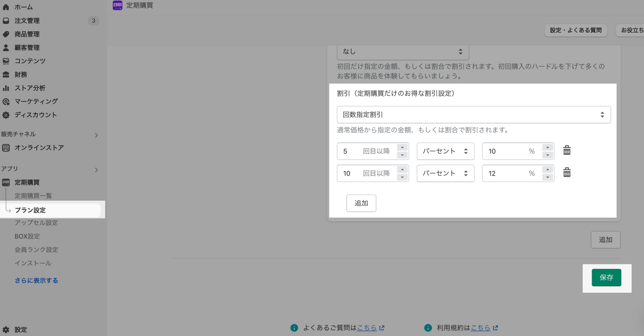The image size is (644, 336).
Task: Delete the 5回目以降 discount row
Action: pos(567,151)
